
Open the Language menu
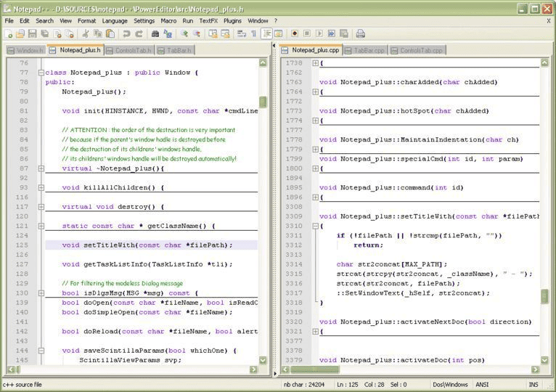tap(115, 21)
